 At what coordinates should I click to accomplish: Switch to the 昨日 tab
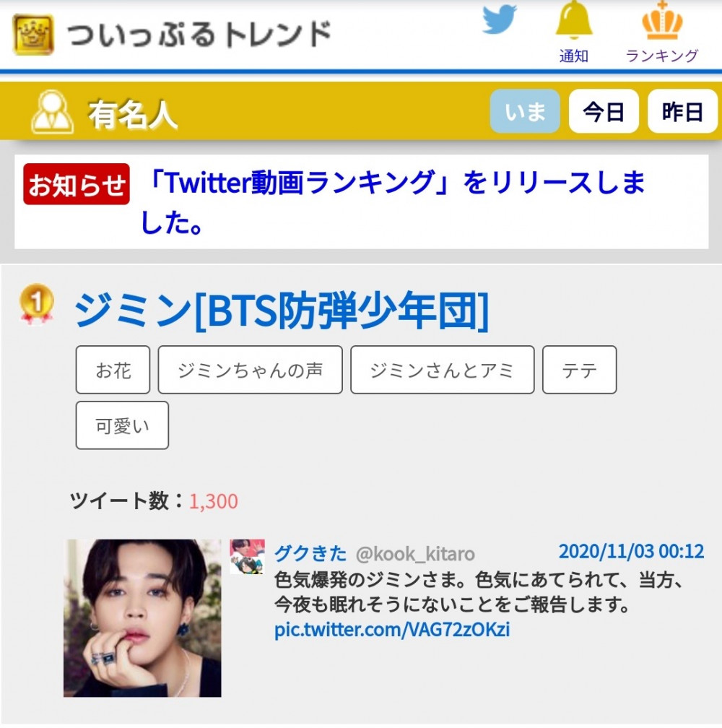(x=682, y=111)
